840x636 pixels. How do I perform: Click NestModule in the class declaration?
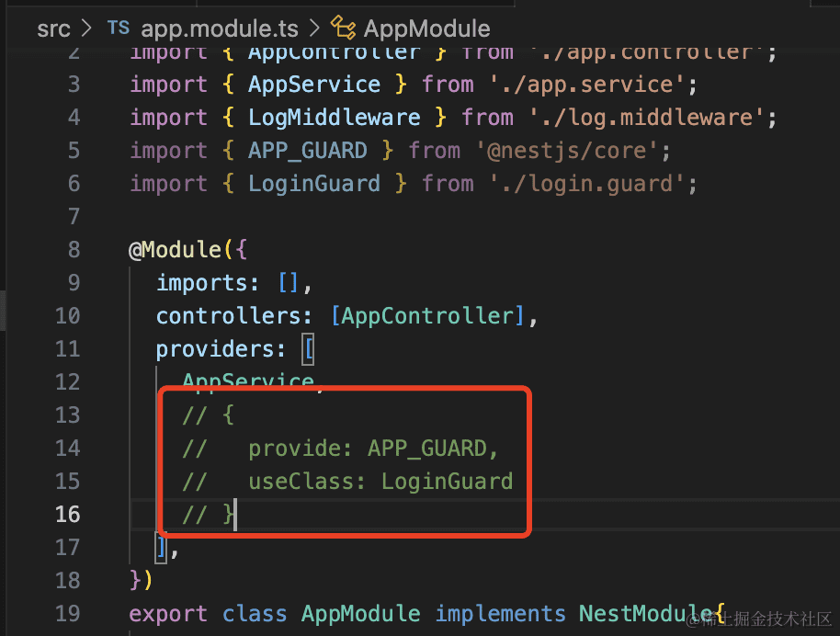[x=645, y=613]
